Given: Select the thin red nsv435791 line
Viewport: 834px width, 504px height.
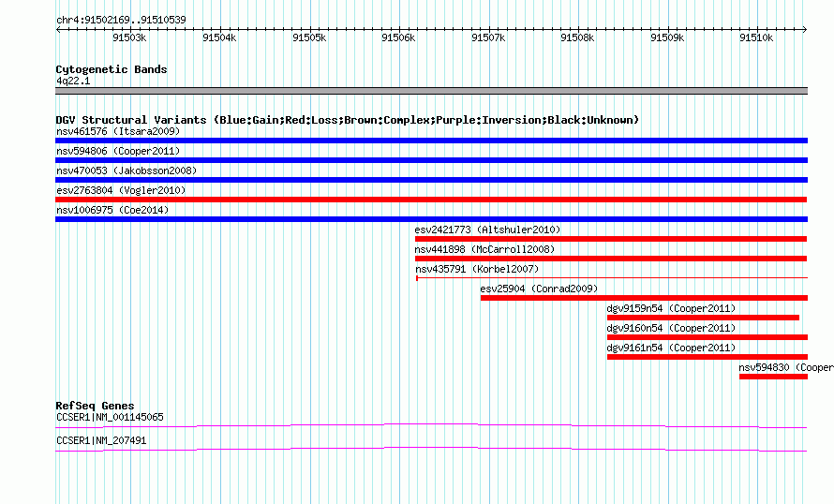Looking at the screenshot, I should tap(612, 277).
